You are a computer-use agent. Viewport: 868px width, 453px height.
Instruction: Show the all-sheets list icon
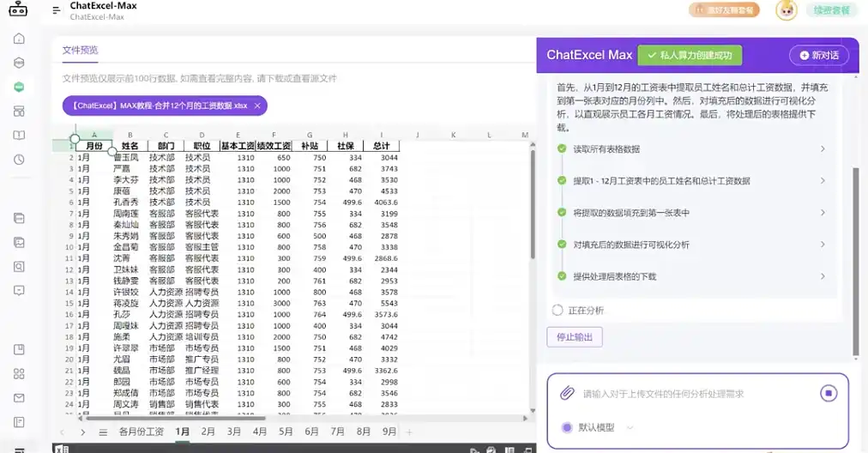tap(103, 432)
